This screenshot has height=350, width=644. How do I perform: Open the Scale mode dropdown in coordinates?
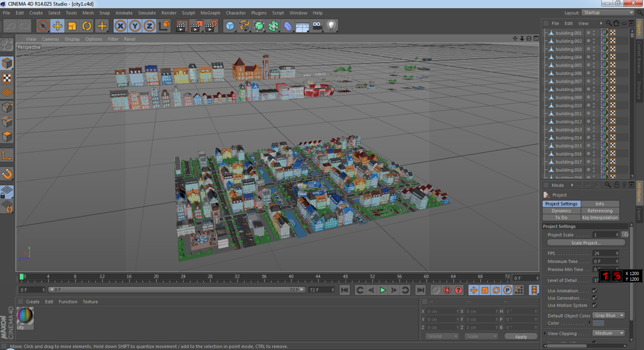[481, 337]
